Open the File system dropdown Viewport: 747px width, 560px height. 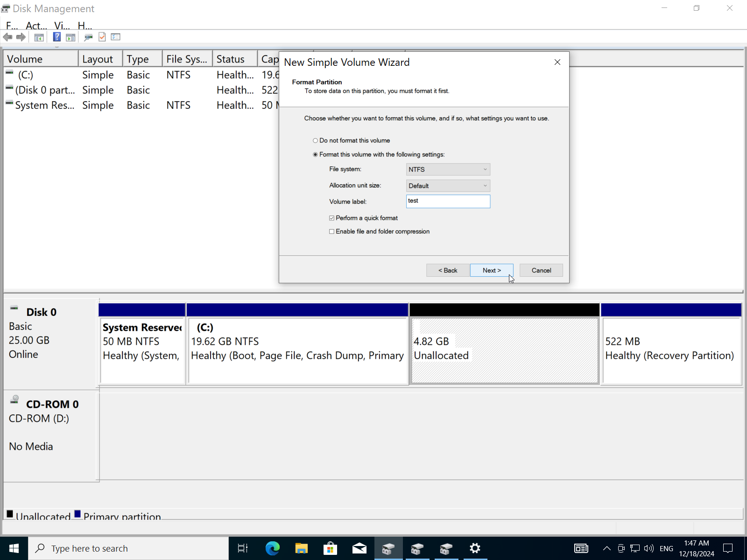pos(448,169)
